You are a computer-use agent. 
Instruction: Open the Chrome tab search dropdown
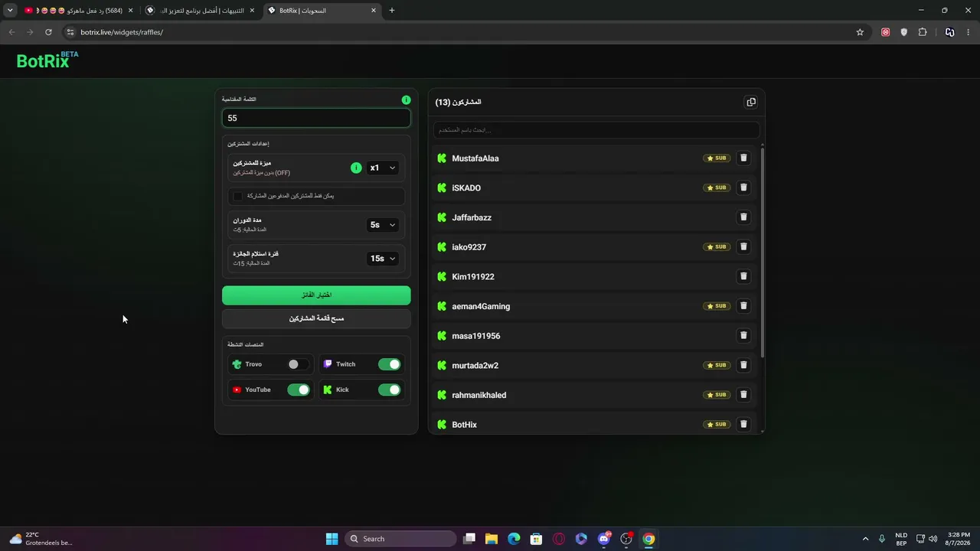pyautogui.click(x=10, y=10)
